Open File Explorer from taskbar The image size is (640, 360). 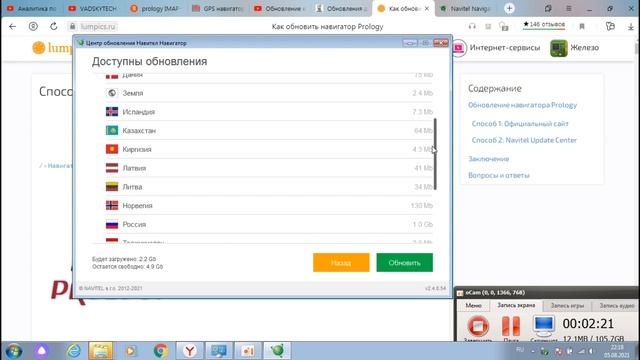coord(100,351)
